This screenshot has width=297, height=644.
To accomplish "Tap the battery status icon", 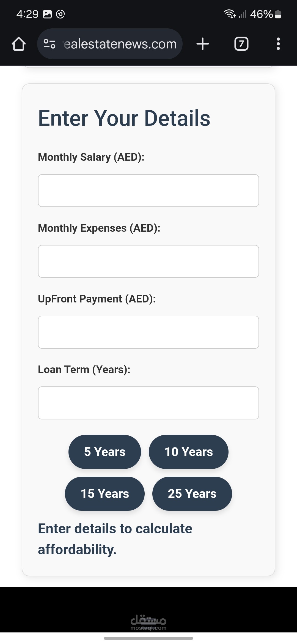I will coord(278,14).
